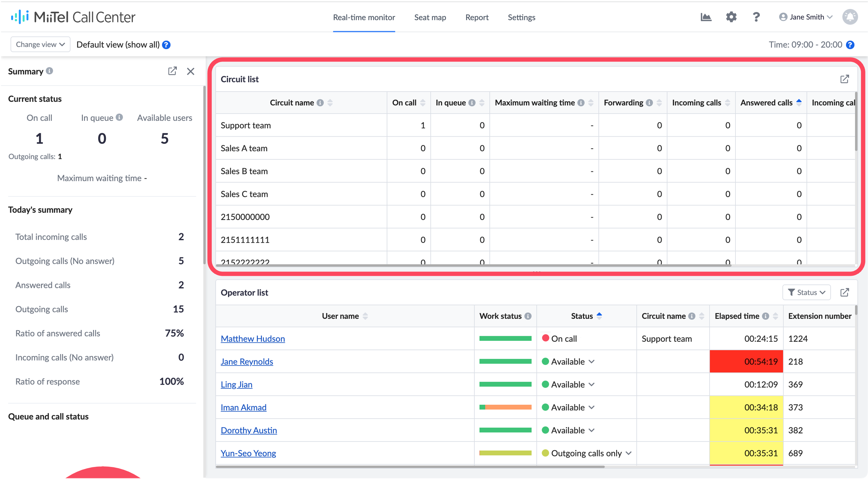Click info icon on Elapsed time column
The height and width of the screenshot is (479, 868).
pos(765,316)
